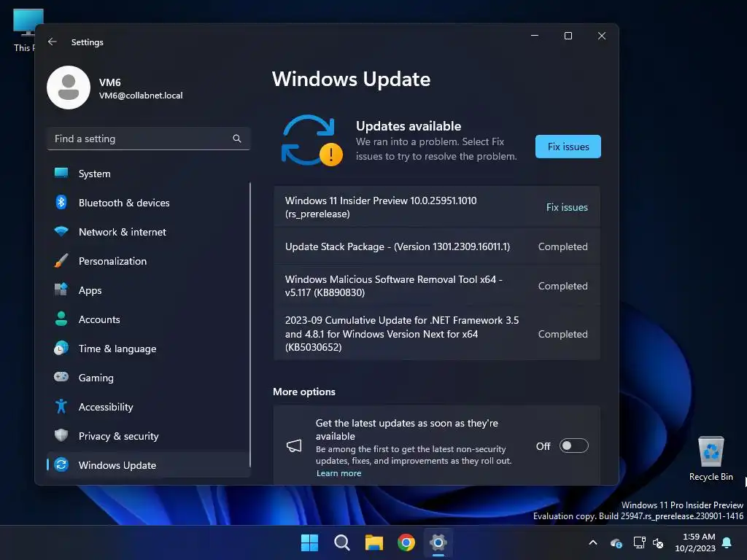Click the 'Updates available' status heading

[409, 126]
